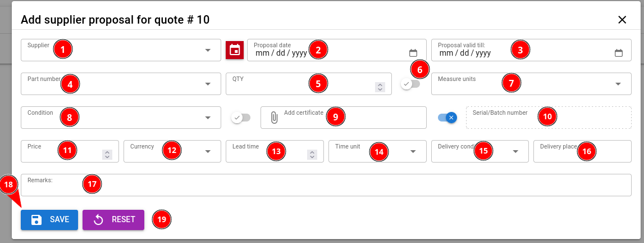Expand the Time unit dropdown
Image resolution: width=644 pixels, height=243 pixels.
413,151
